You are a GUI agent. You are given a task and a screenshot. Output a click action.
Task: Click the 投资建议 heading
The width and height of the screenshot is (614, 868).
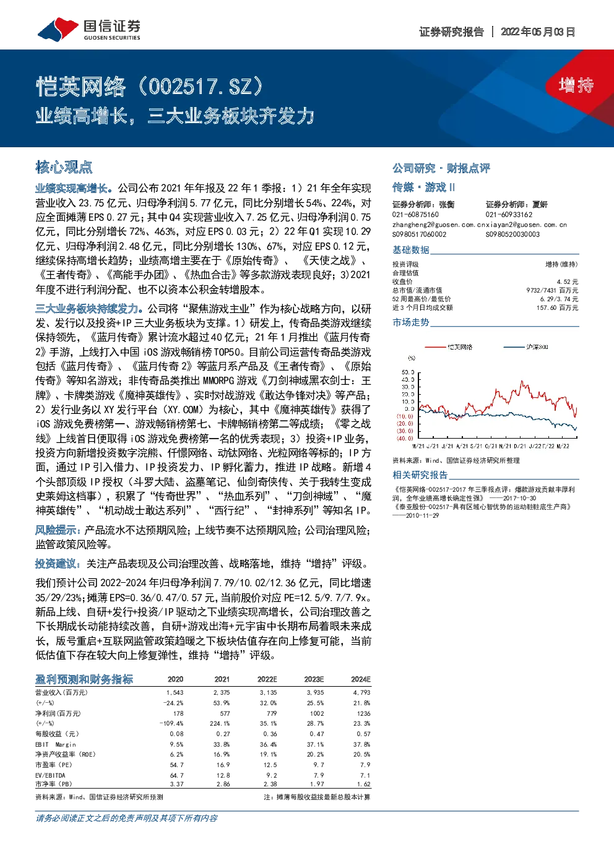point(58,564)
